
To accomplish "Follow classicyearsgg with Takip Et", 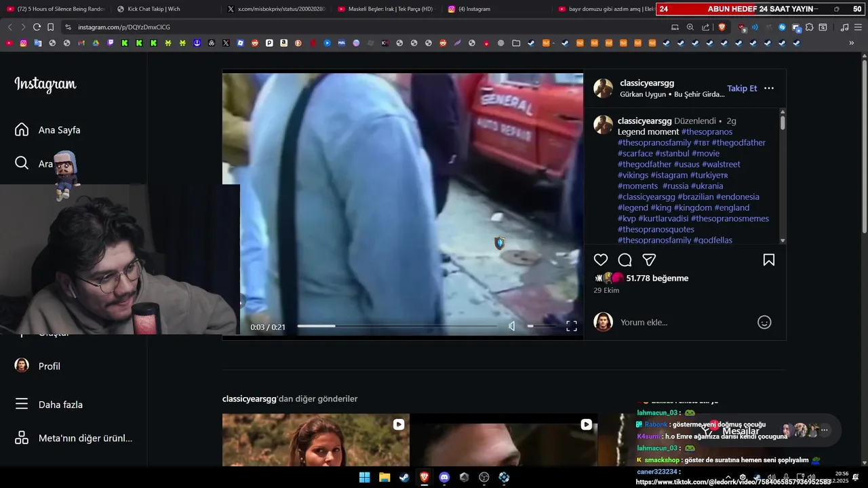I will coord(742,88).
